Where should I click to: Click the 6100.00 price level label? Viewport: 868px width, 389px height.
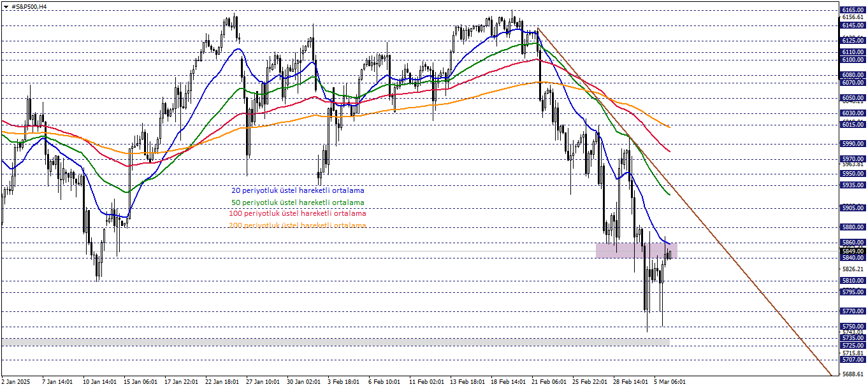click(x=853, y=60)
